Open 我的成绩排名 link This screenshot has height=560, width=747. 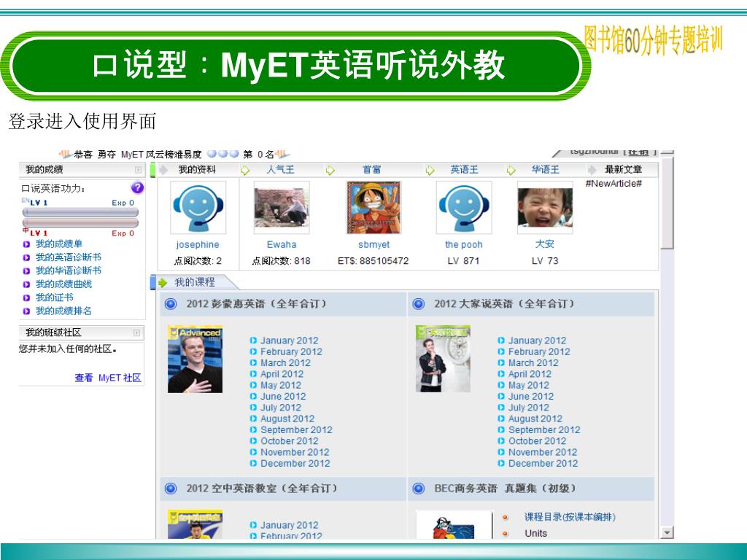63,311
